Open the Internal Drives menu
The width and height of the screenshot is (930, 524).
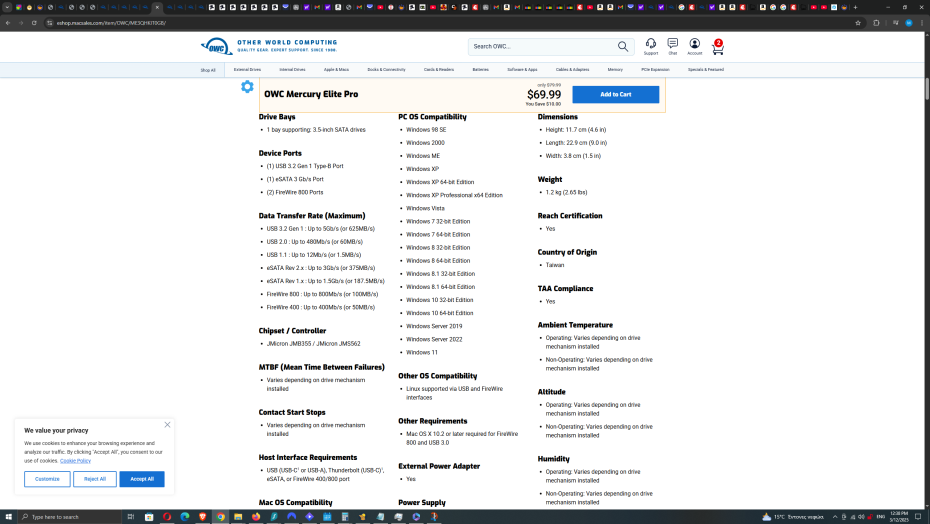[292, 69]
